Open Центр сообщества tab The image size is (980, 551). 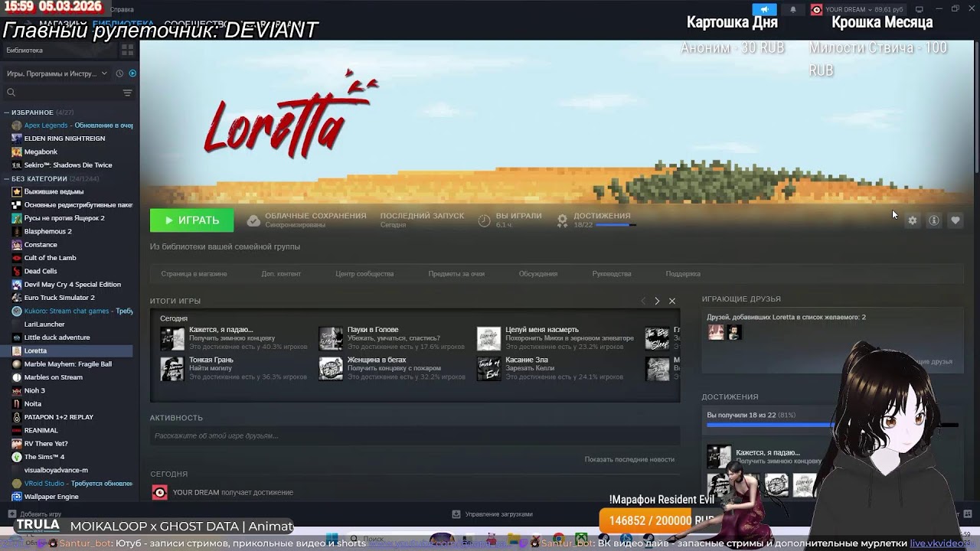coord(364,274)
